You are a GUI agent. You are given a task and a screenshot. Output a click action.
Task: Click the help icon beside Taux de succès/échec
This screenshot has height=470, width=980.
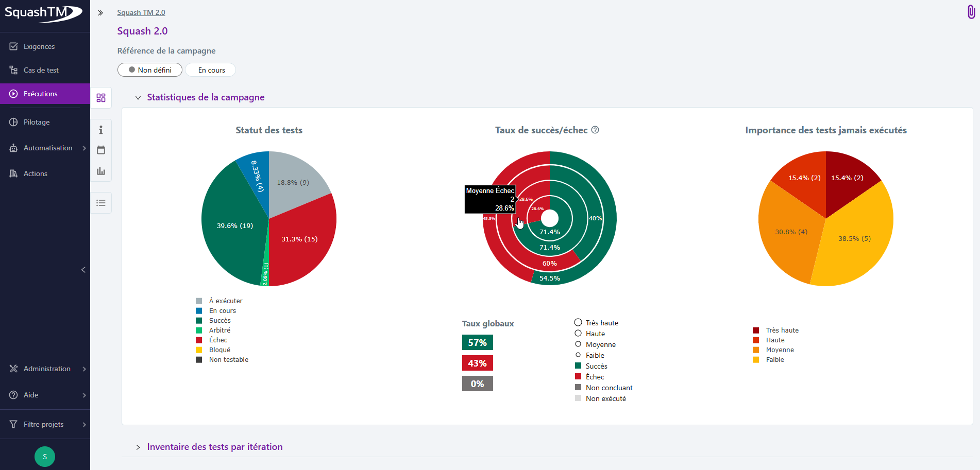[595, 130]
